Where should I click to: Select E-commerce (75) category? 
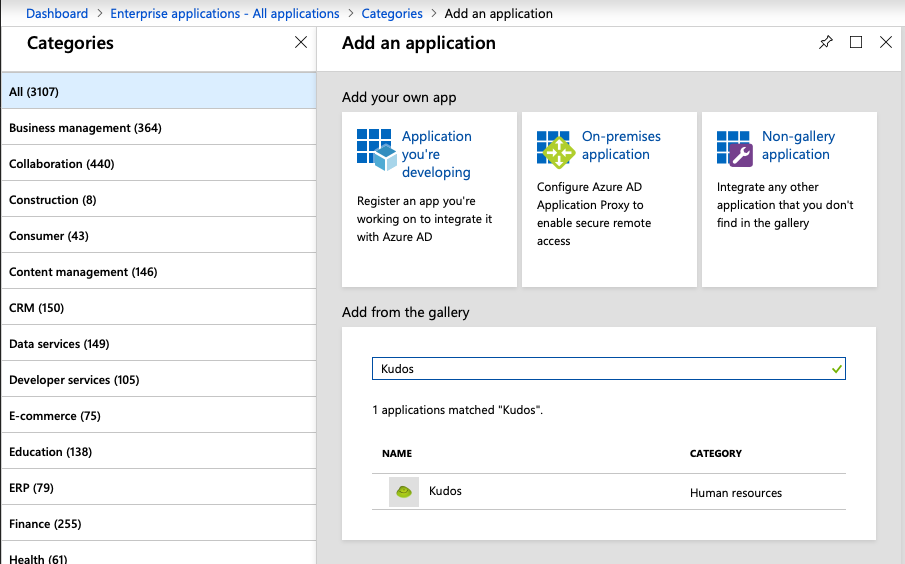pos(159,416)
